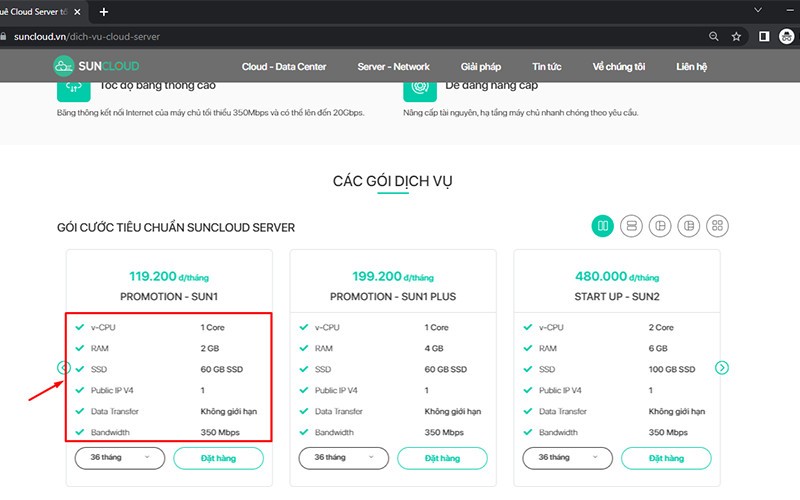Click the next packages carousel arrow
800x500 pixels.
721,367
